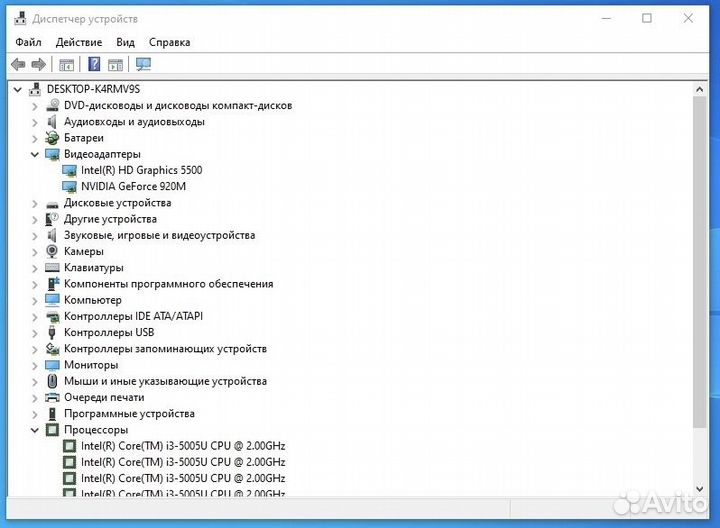720x528 pixels.
Task: Collapse the Процессоры category arrow
Action: coord(35,430)
